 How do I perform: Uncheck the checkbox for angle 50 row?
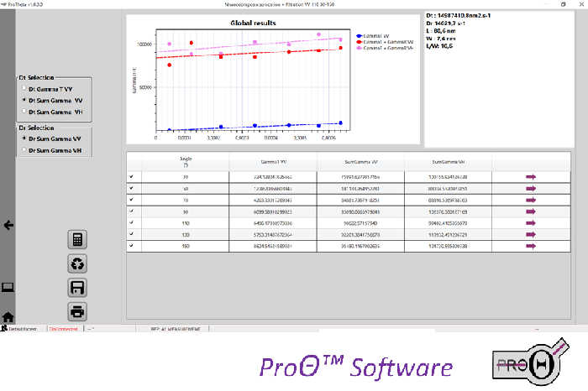click(x=130, y=189)
